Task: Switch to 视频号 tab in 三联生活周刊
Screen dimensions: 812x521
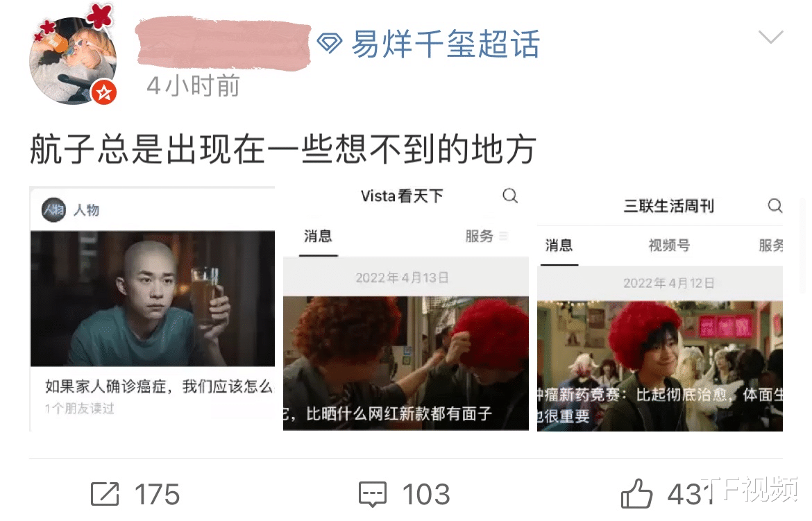Action: [669, 246]
